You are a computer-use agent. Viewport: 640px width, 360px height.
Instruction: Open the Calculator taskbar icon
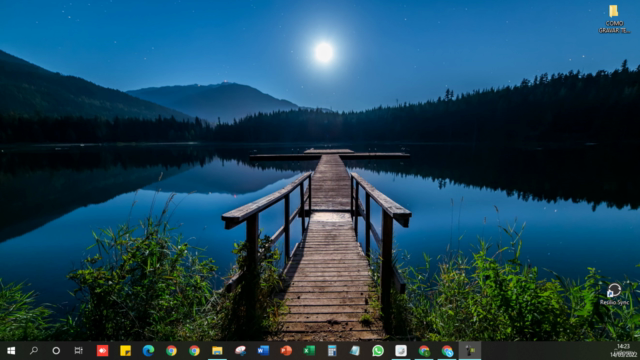(332, 351)
